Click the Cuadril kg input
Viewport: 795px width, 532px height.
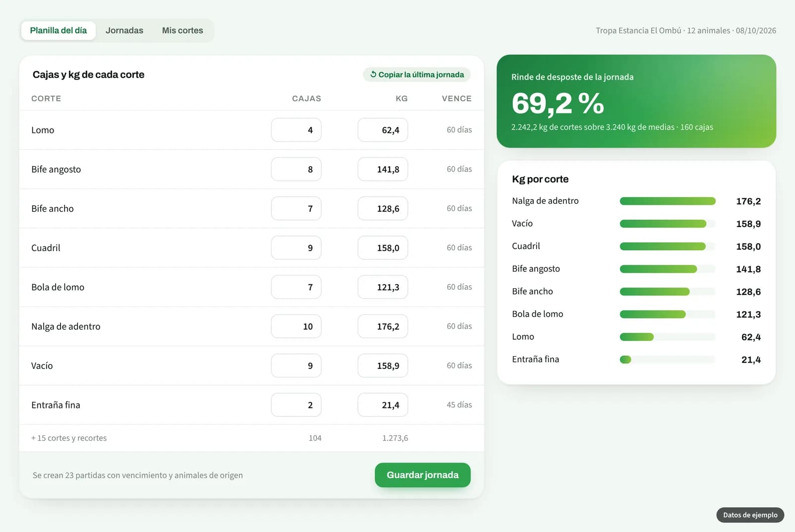(x=383, y=247)
